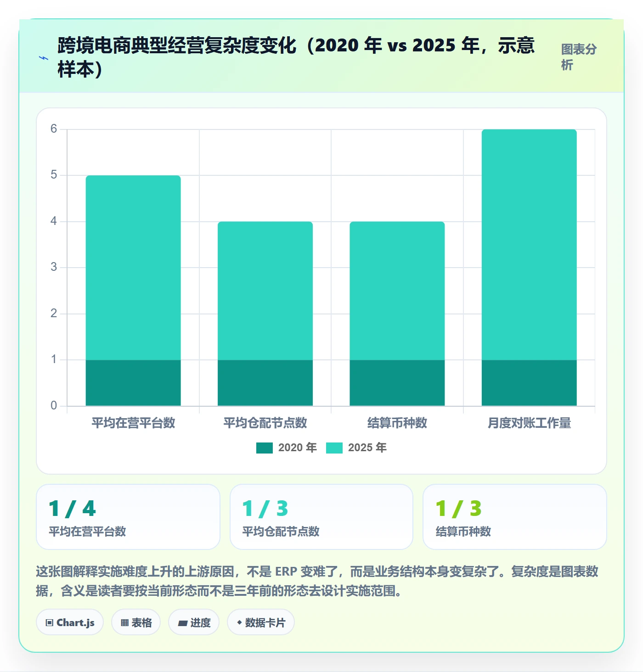Click the 2025 bar for 平均仓配节点数
The width and height of the screenshot is (643, 672).
pos(265,291)
